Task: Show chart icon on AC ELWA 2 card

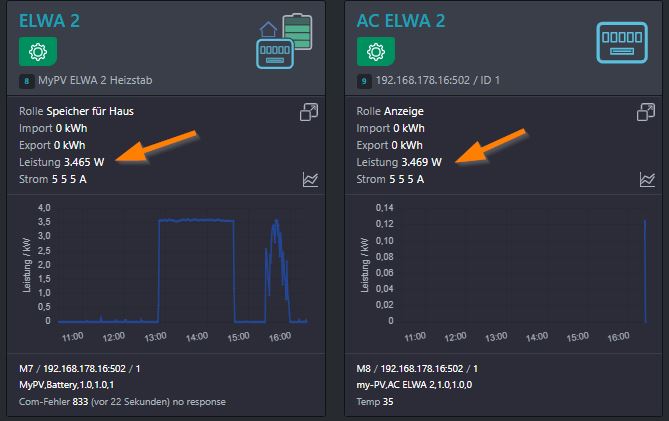Action: (647, 180)
